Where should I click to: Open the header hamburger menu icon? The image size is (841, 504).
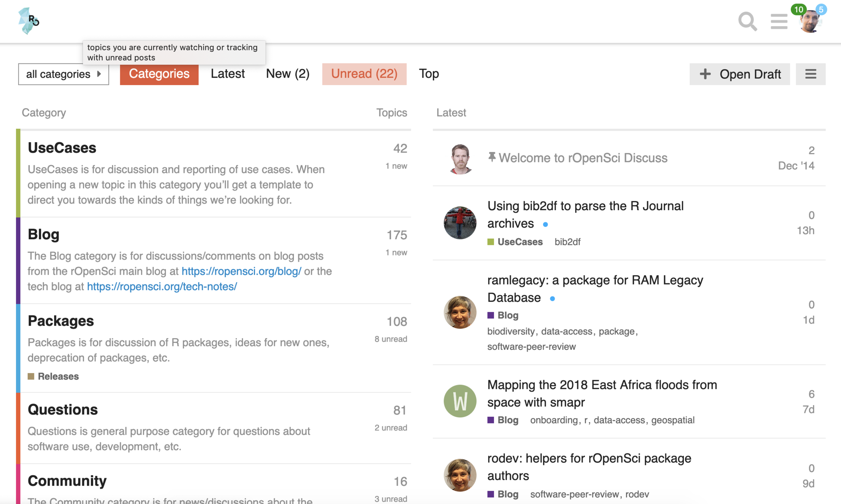[x=779, y=22]
